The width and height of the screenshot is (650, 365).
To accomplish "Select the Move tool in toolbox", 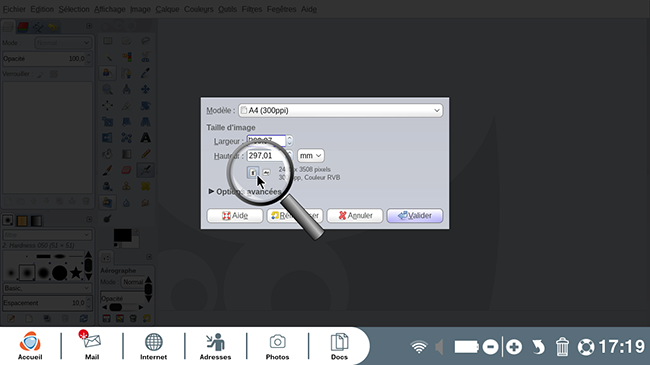I will (x=145, y=89).
